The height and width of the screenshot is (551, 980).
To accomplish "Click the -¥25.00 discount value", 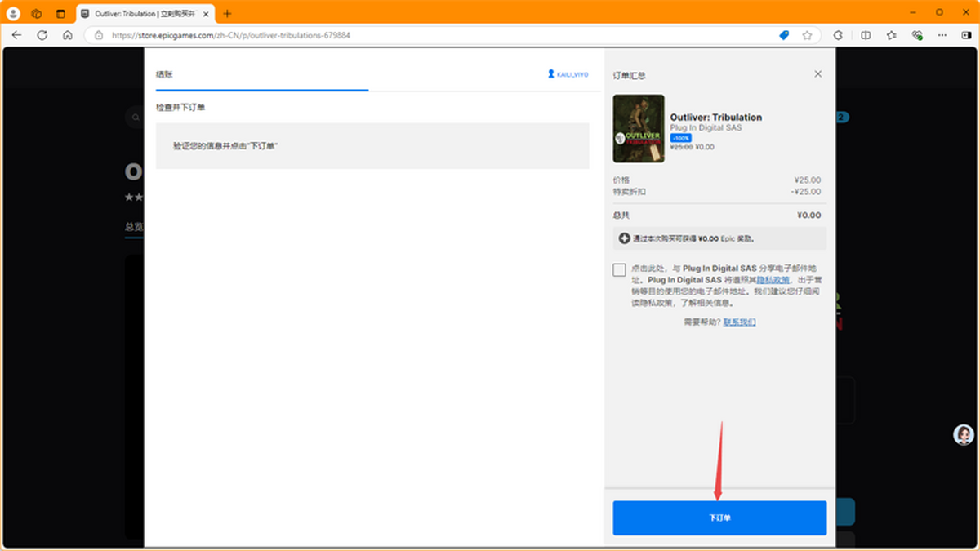I will (806, 192).
